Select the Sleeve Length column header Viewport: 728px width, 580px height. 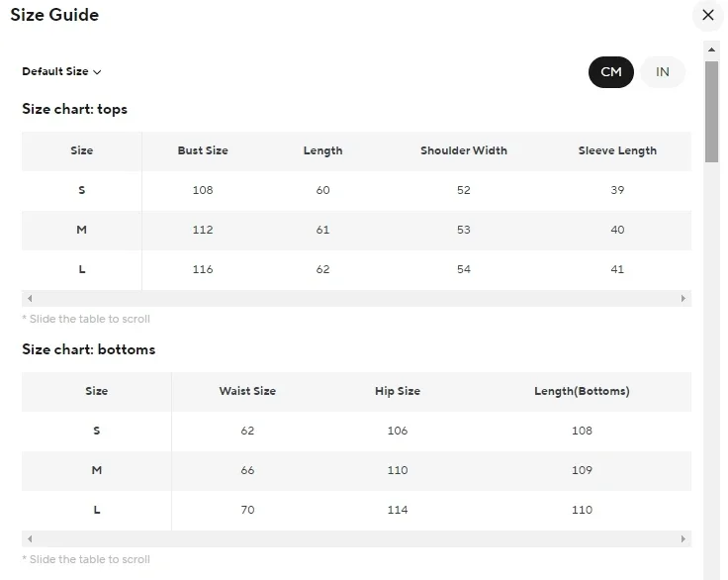click(x=617, y=150)
